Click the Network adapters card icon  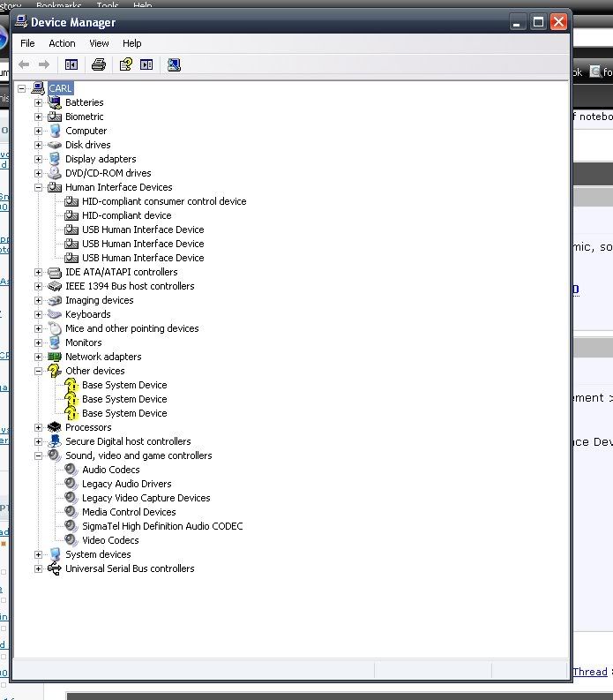tap(55, 357)
